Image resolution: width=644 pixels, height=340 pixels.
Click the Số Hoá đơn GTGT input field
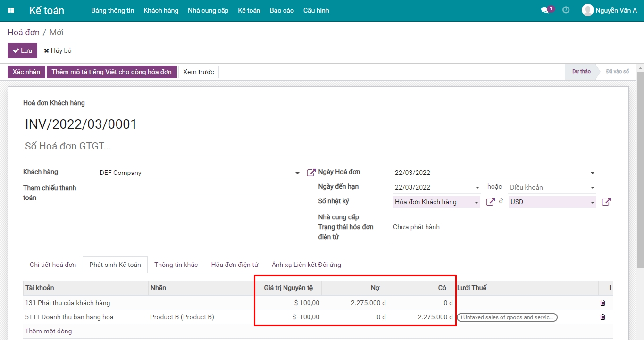point(186,146)
